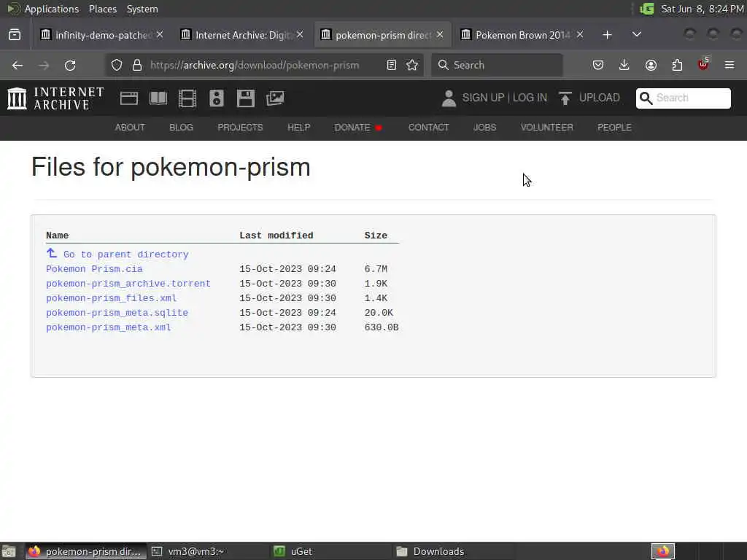
Task: Open the Places menu
Action: pyautogui.click(x=103, y=9)
